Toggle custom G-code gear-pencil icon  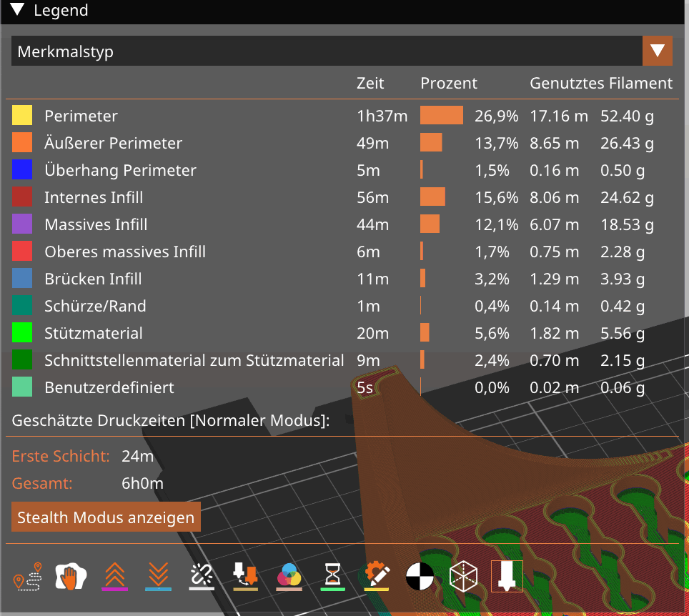click(x=376, y=576)
